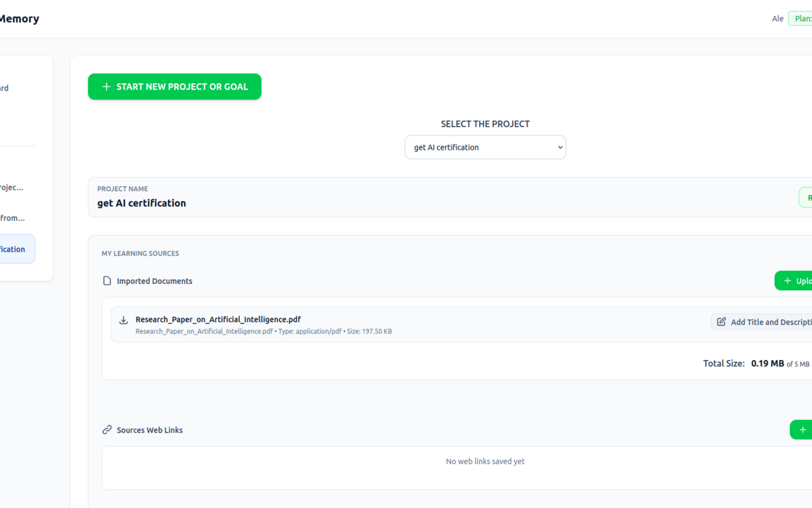Viewport: 812px width, 508px height.
Task: Click the green rounded button beside PROJECT NAME
Action: coord(806,197)
